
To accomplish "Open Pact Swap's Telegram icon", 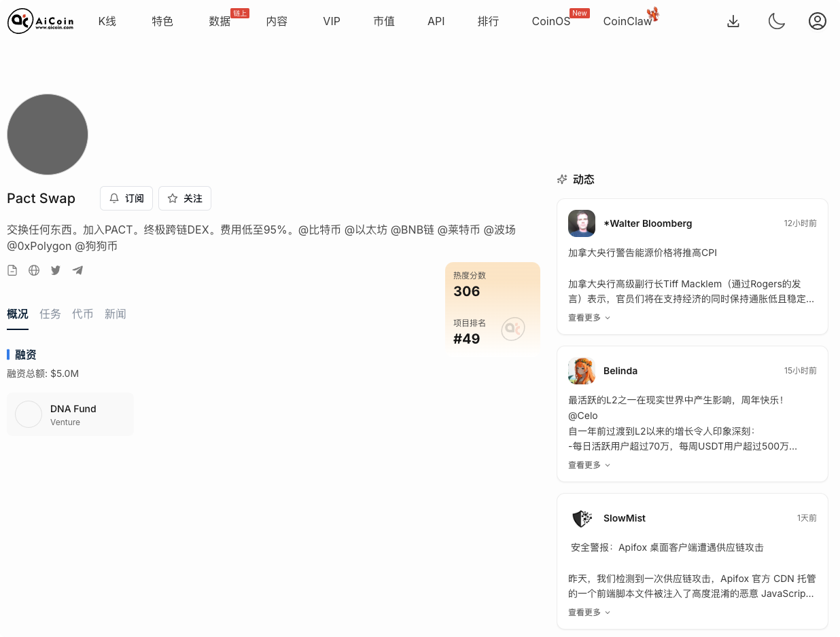I will pyautogui.click(x=77, y=270).
